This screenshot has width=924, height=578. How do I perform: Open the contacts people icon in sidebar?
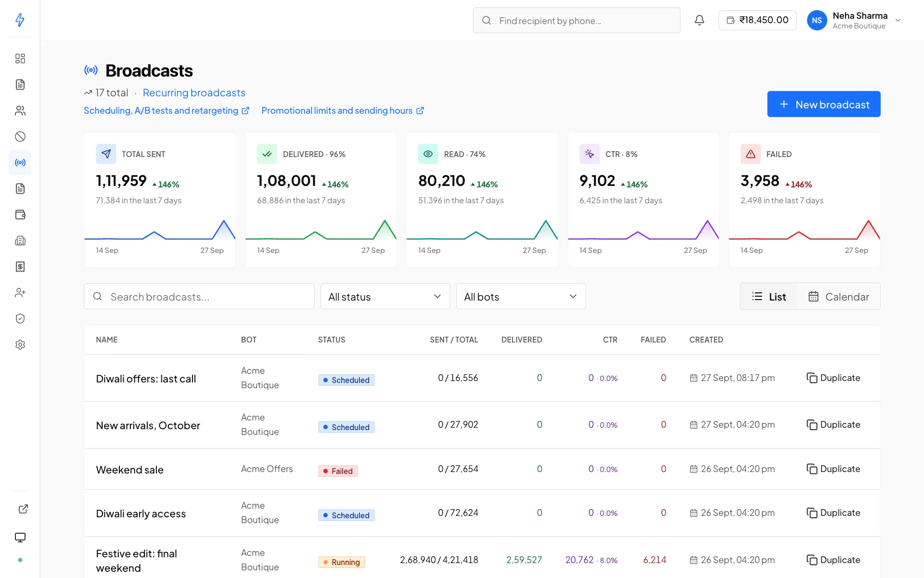click(x=20, y=110)
